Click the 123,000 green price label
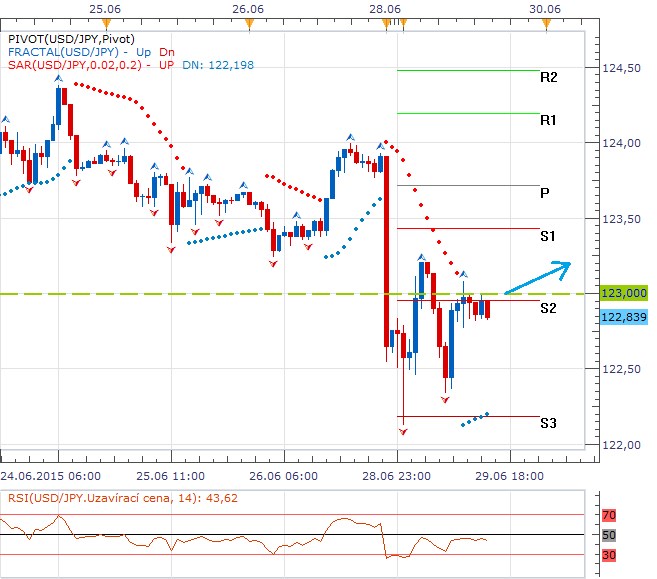 click(624, 293)
